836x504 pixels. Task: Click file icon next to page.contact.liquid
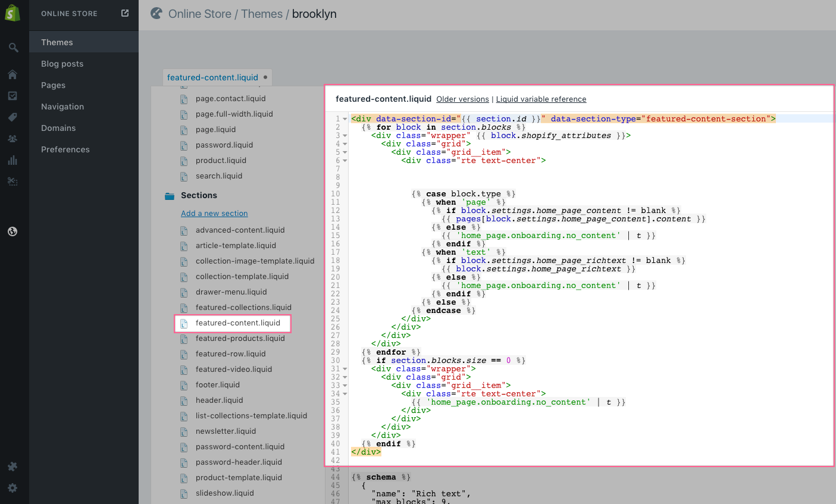coord(184,99)
